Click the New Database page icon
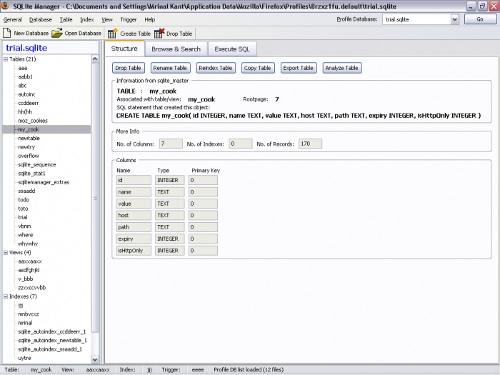The height and width of the screenshot is (375, 500). click(x=7, y=33)
